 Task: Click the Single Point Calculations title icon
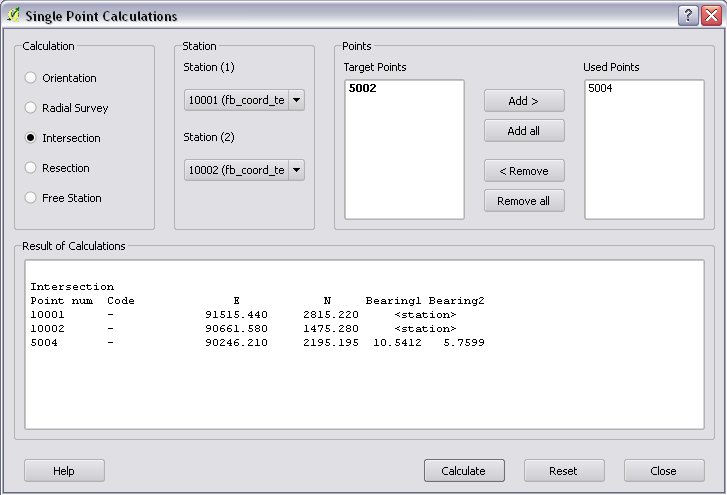[x=13, y=16]
